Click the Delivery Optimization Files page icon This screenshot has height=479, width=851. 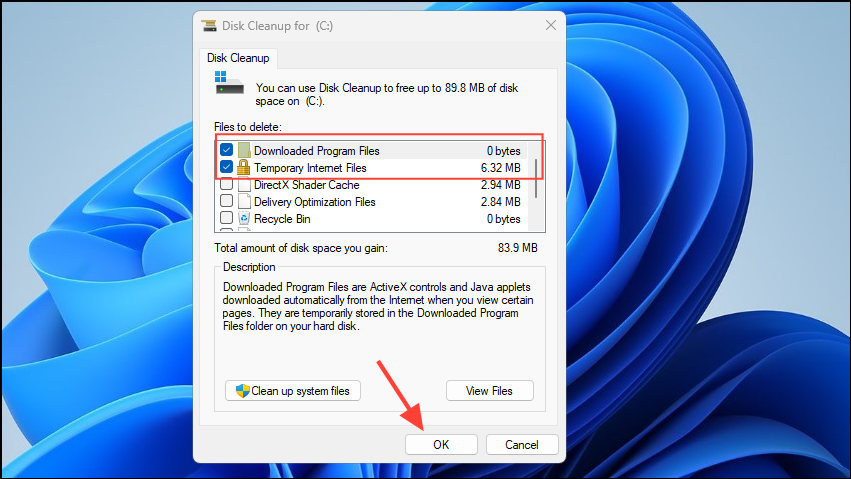244,201
